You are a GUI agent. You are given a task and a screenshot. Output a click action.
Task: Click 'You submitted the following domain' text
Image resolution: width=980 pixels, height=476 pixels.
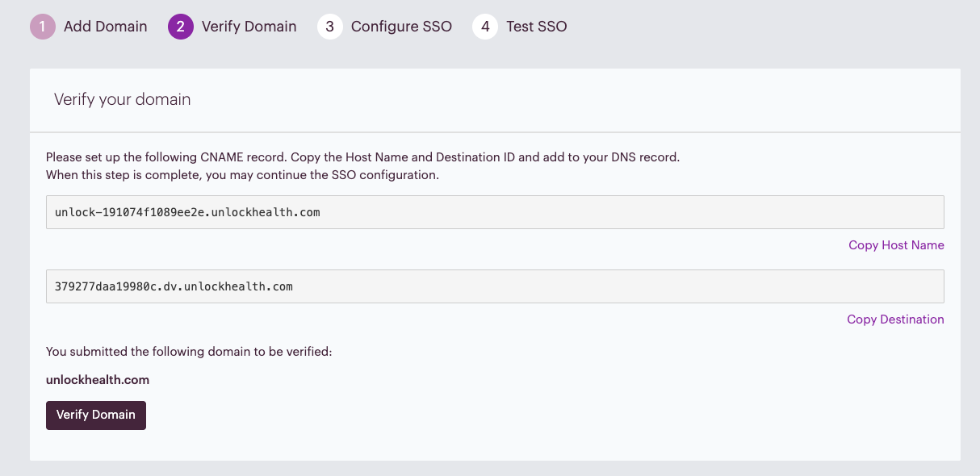click(189, 352)
